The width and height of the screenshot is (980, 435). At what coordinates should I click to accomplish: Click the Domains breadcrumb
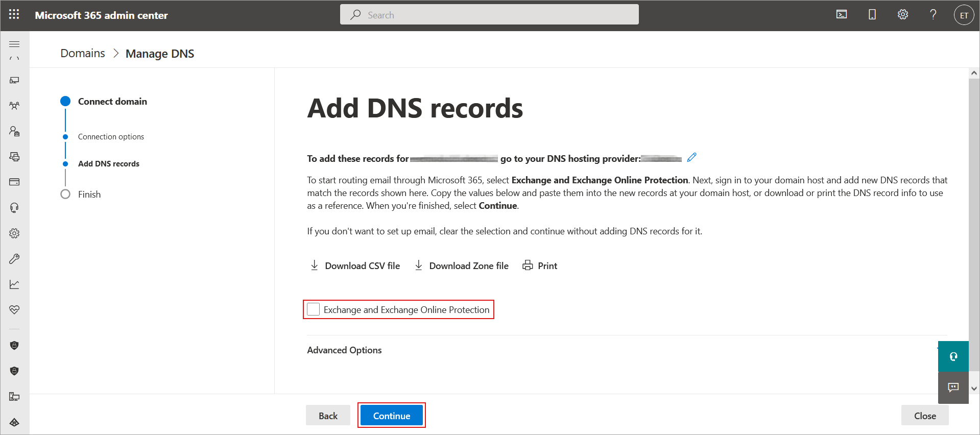83,54
